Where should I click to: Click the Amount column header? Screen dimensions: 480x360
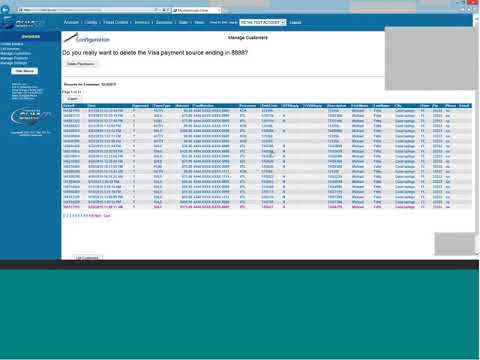coord(182,106)
